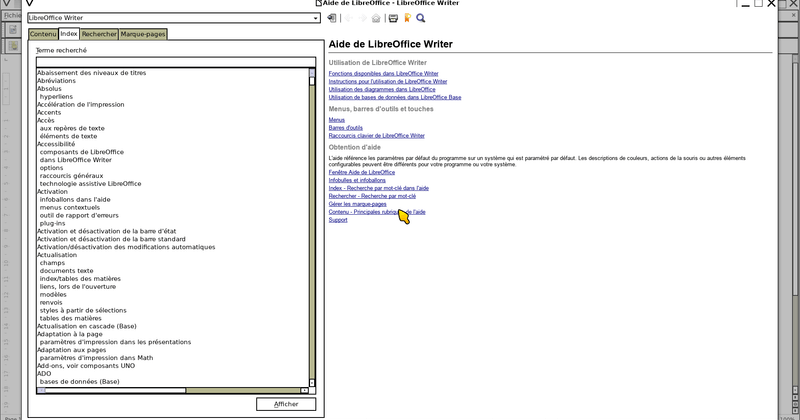Select 'éléments de texte' entry
The width and height of the screenshot is (800, 420).
point(68,136)
